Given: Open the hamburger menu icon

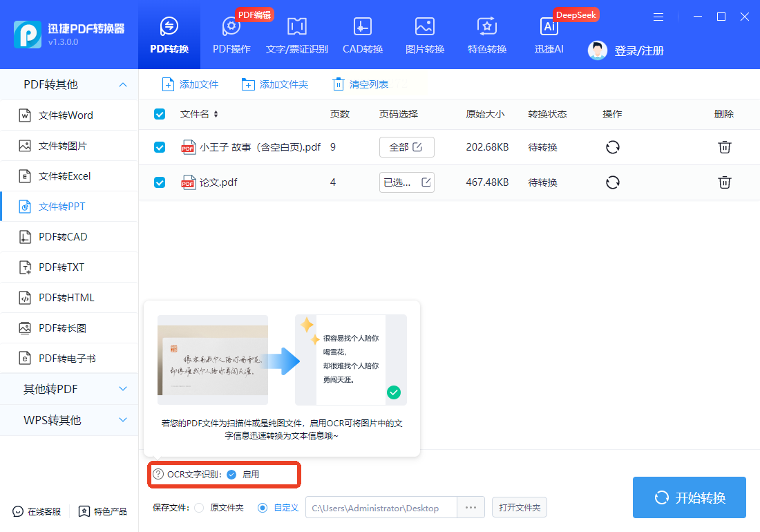Looking at the screenshot, I should (658, 17).
